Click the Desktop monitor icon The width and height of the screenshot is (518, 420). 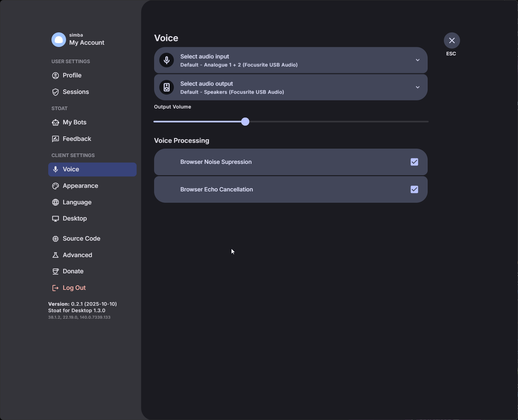click(x=56, y=219)
